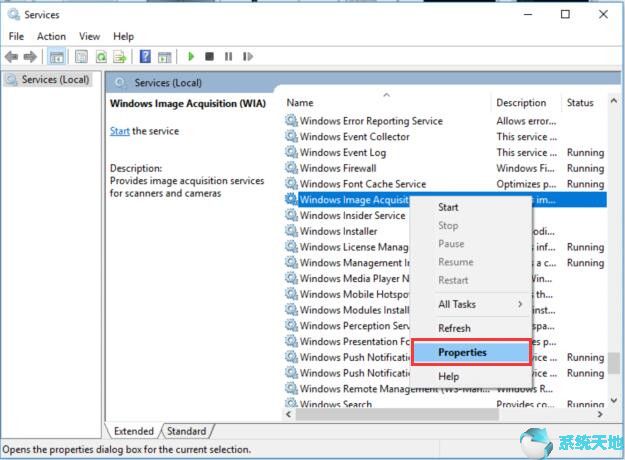
Task: Click horizontal scrollbar right arrow
Action: [600, 414]
